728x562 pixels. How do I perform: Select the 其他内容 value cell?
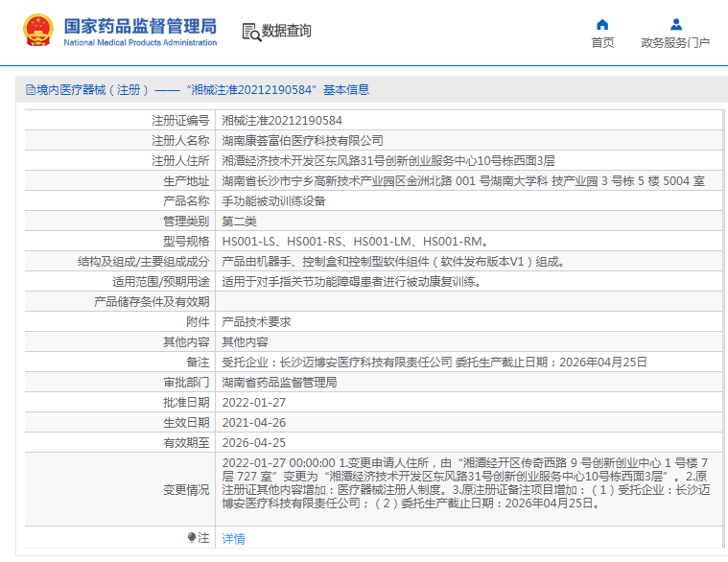click(245, 342)
